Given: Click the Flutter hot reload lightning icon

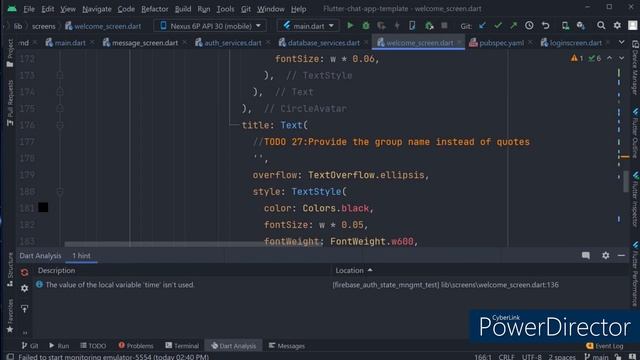Looking at the screenshot, I should pos(397,26).
